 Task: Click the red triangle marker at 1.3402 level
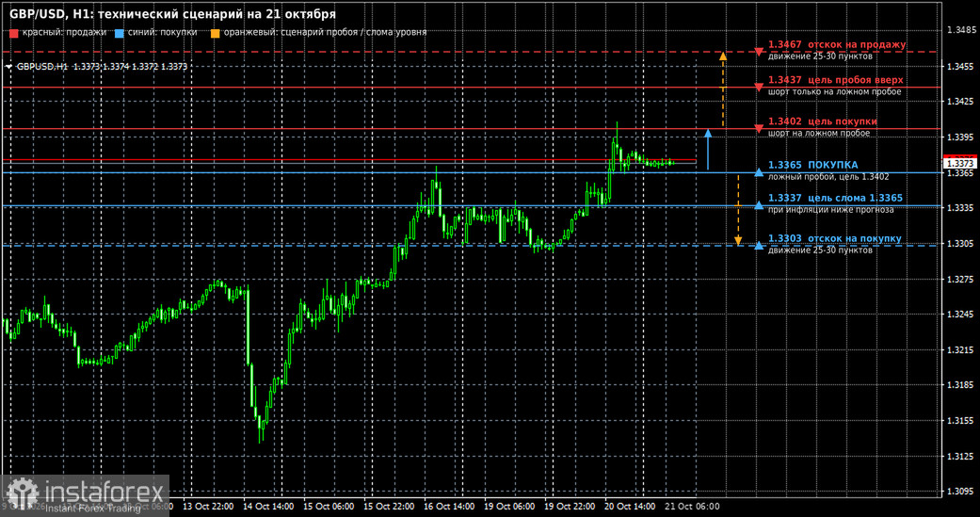[x=759, y=129]
